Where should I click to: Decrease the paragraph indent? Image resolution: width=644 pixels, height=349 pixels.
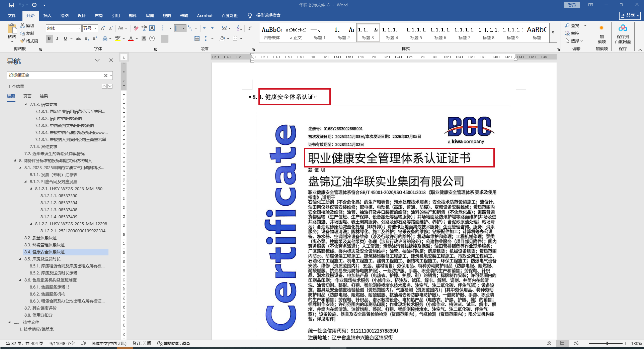point(206,28)
